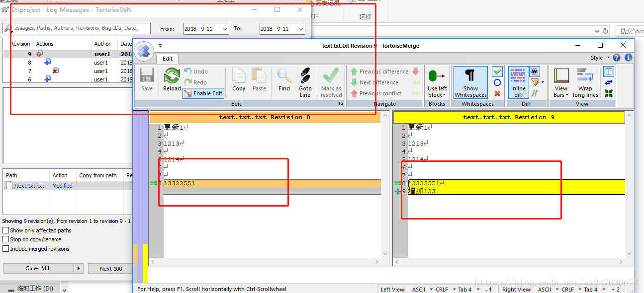Open the Left View ASCII encoding dropdown
This screenshot has height=293, width=644.
click(422, 289)
